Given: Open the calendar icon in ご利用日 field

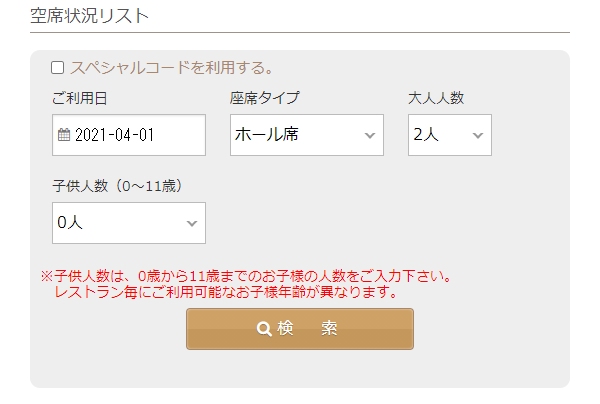Looking at the screenshot, I should coord(64,135).
